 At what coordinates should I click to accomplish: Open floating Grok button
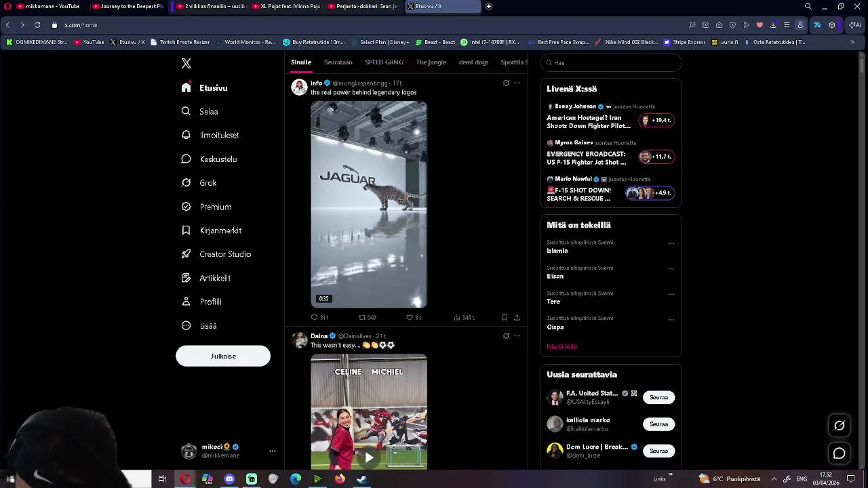pos(840,426)
